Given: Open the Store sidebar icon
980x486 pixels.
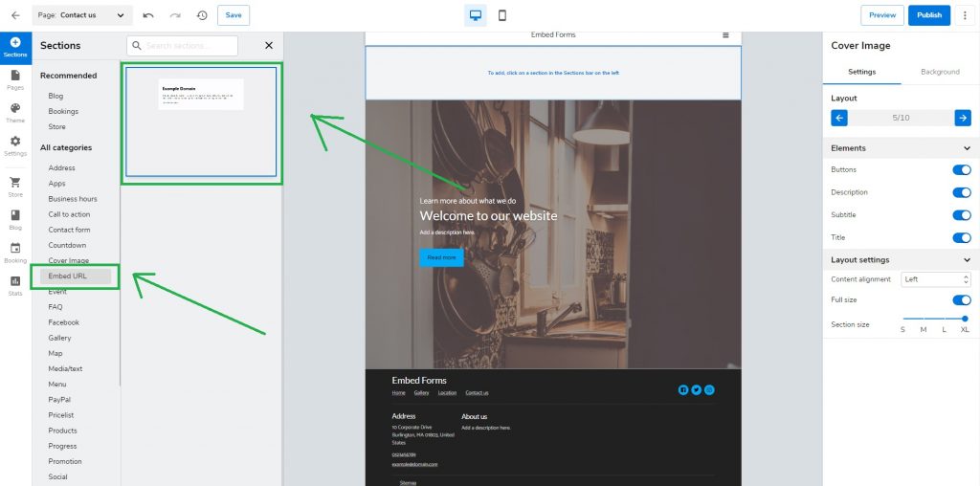Looking at the screenshot, I should pos(15,187).
